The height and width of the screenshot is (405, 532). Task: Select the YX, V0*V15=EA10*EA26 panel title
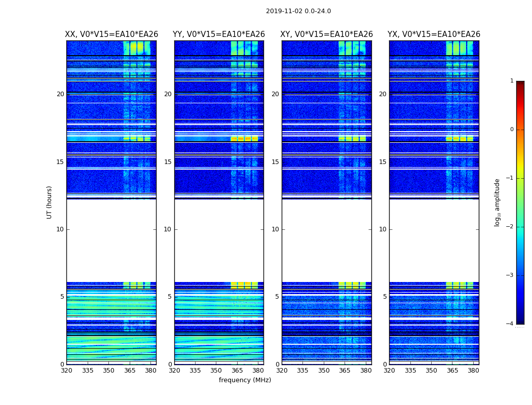pos(434,34)
